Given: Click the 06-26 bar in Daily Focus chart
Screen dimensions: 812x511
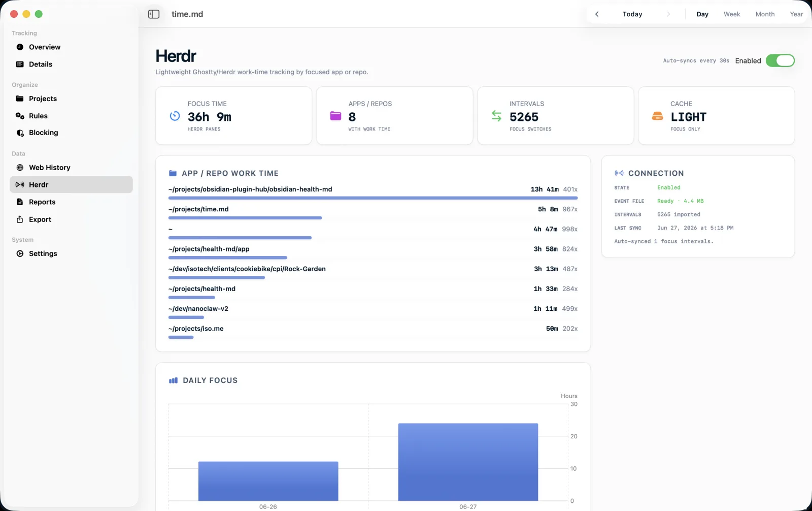Looking at the screenshot, I should click(268, 481).
